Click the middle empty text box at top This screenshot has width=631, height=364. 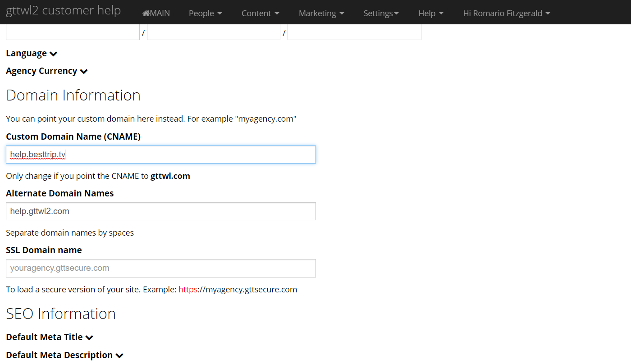214,32
